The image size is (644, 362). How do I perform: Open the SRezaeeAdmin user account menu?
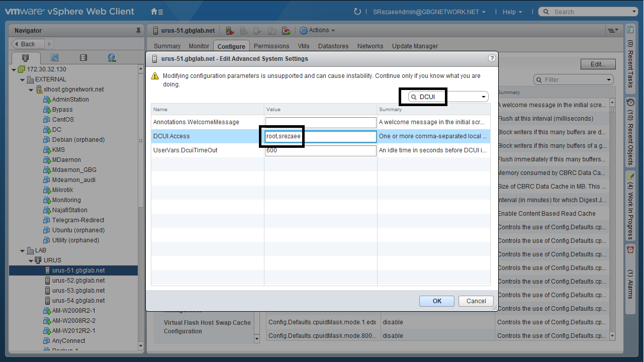coord(429,12)
